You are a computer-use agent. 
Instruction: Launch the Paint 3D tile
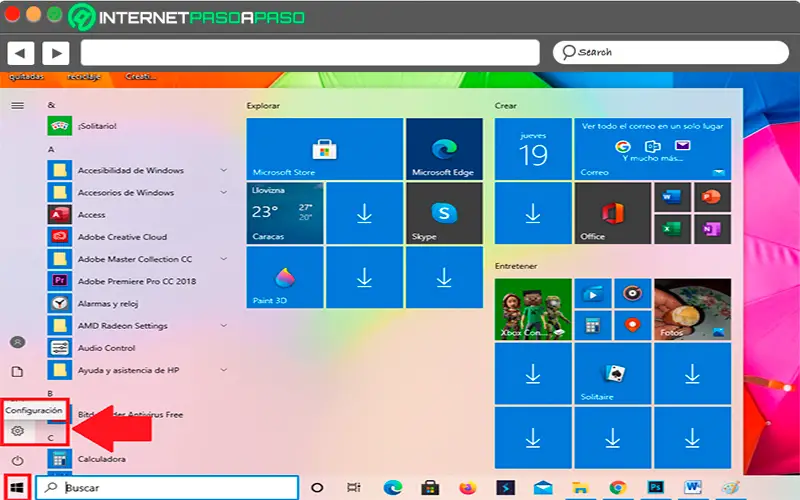285,278
